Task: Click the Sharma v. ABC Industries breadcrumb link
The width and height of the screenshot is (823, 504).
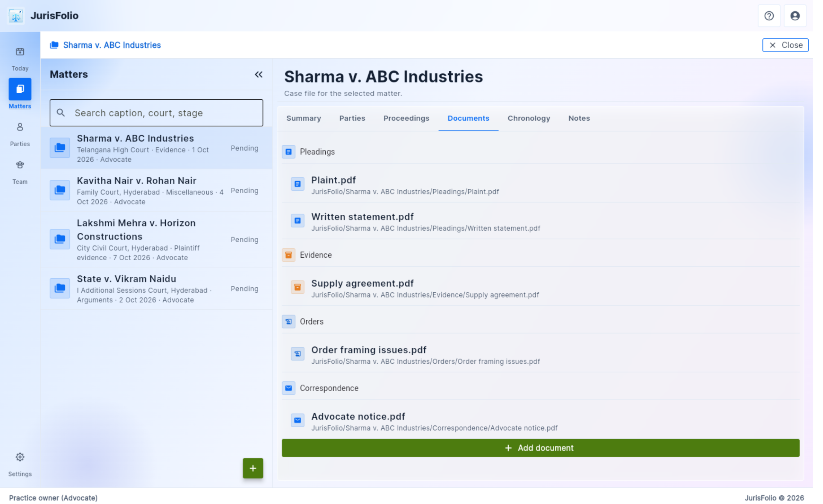Action: (112, 45)
